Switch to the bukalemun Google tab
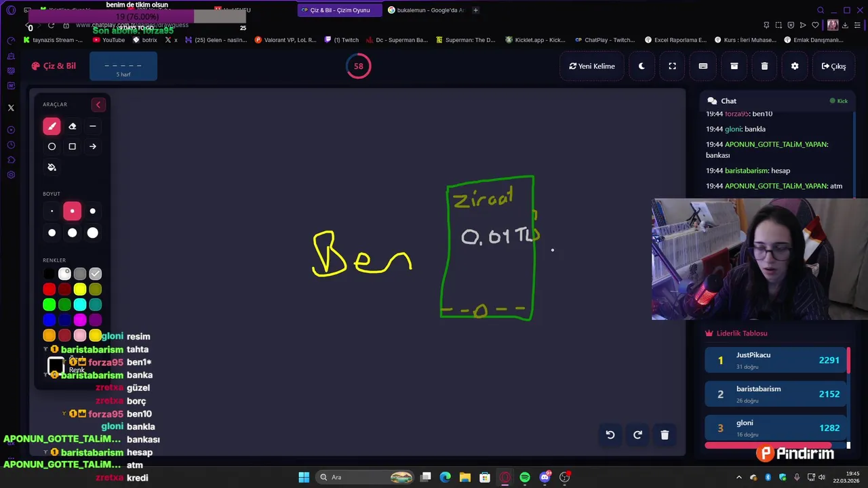Image resolution: width=868 pixels, height=488 pixels. tap(425, 10)
